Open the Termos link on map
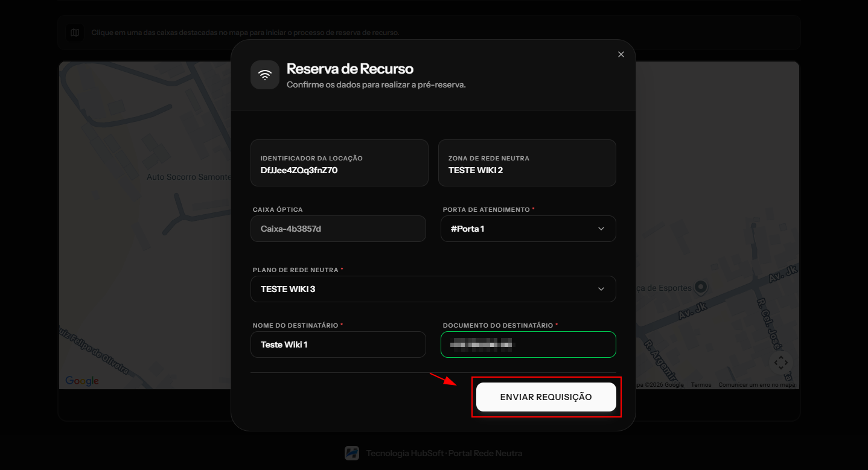The height and width of the screenshot is (470, 868). [701, 385]
